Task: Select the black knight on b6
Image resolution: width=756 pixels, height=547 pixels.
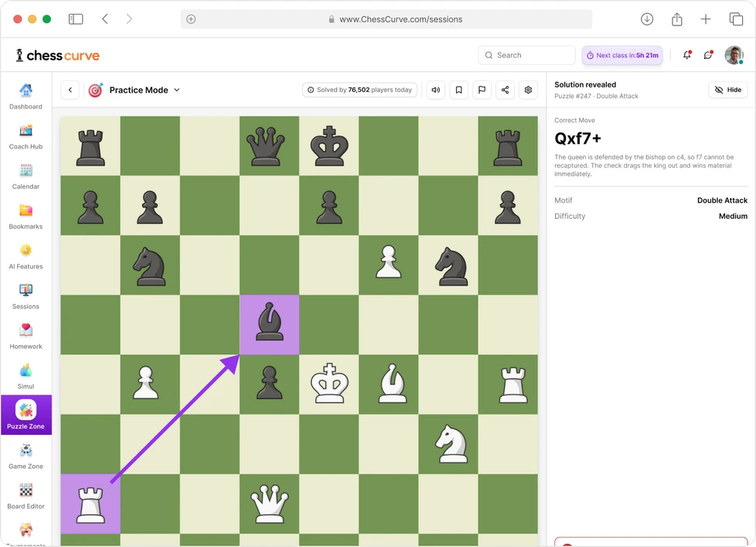Action: pos(150,265)
